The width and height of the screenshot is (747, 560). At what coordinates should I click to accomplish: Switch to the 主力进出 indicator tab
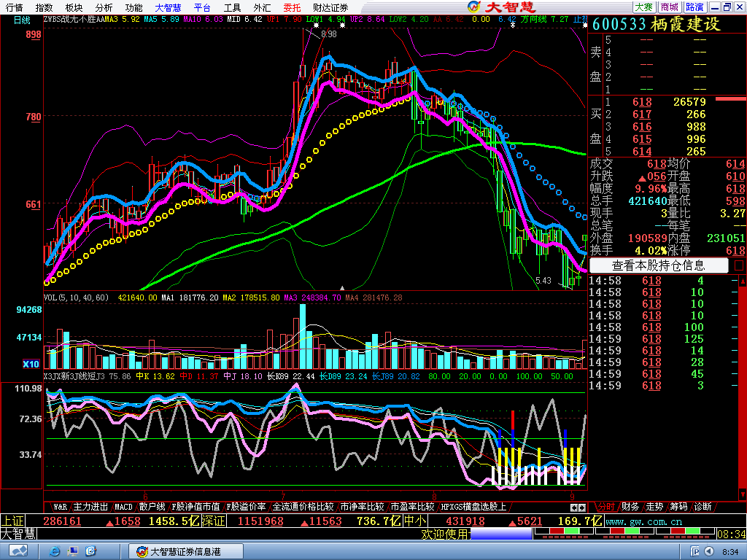click(90, 507)
